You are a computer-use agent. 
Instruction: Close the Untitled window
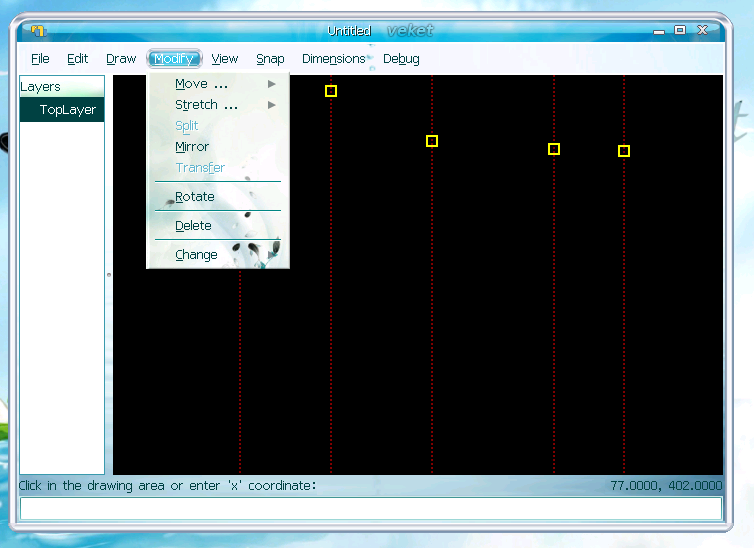click(x=702, y=30)
